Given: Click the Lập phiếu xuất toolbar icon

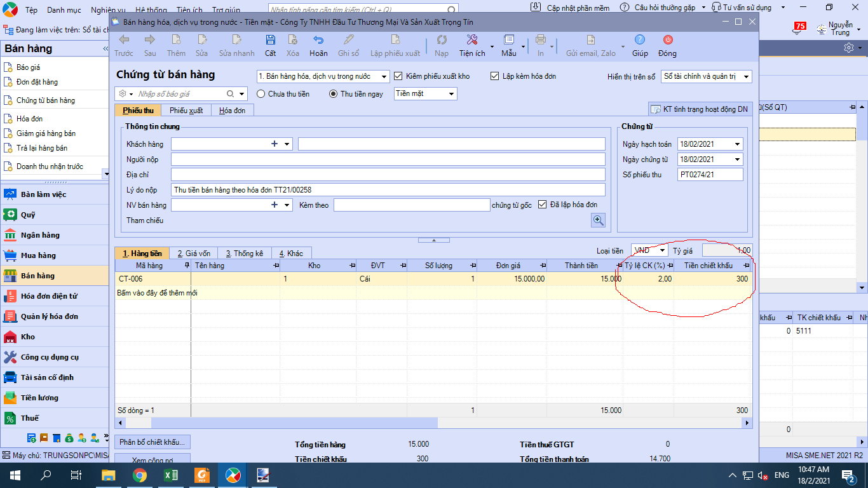Looking at the screenshot, I should pos(395,39).
